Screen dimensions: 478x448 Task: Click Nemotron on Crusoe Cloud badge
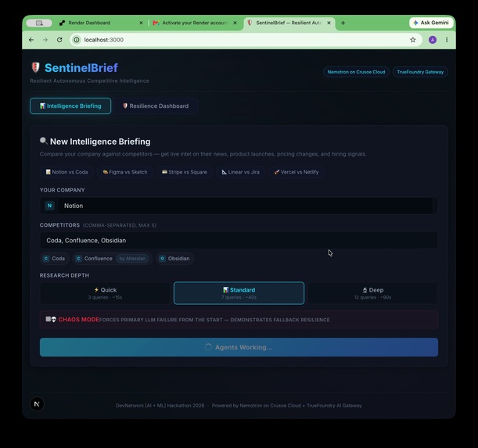point(356,72)
